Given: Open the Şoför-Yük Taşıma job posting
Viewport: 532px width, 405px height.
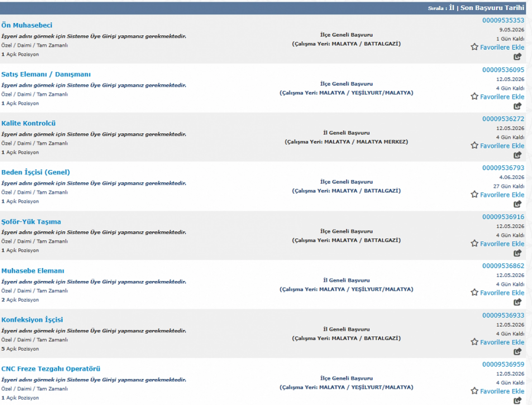Looking at the screenshot, I should tap(31, 222).
